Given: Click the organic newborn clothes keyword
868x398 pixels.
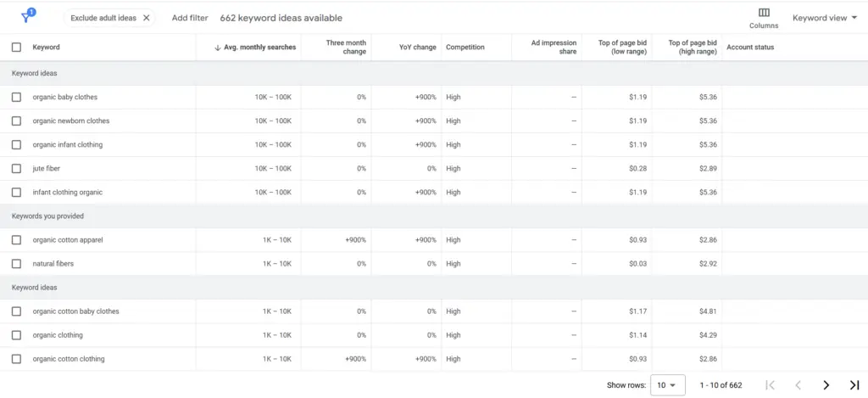Looking at the screenshot, I should pos(71,121).
